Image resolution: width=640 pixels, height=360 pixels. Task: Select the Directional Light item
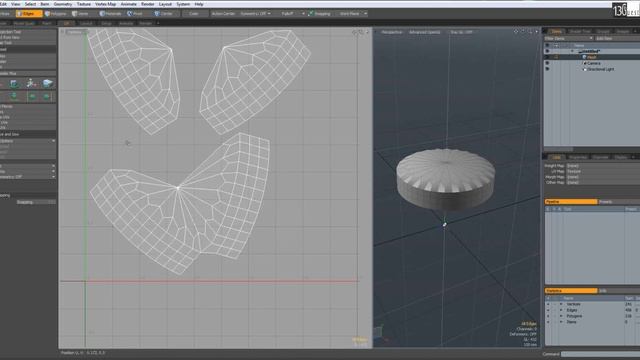pos(600,69)
